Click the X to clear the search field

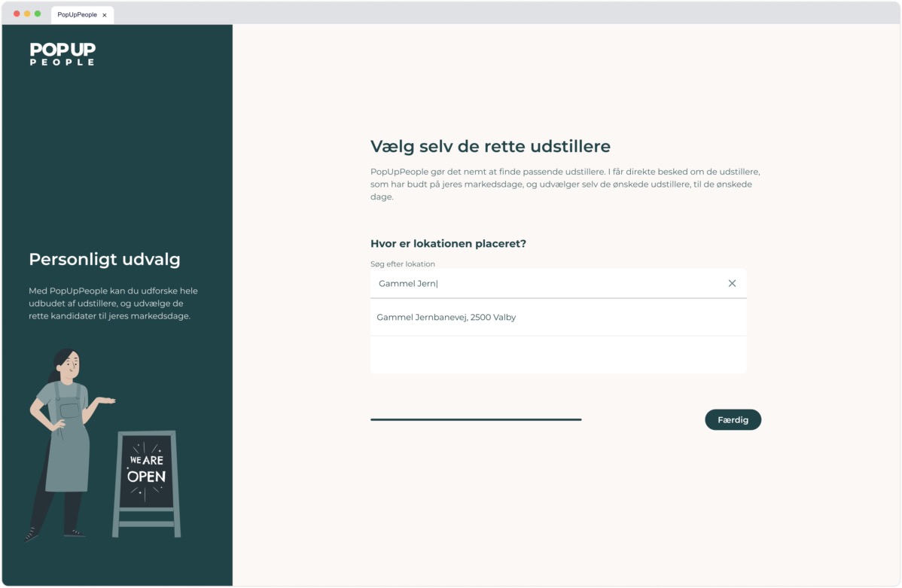click(731, 283)
